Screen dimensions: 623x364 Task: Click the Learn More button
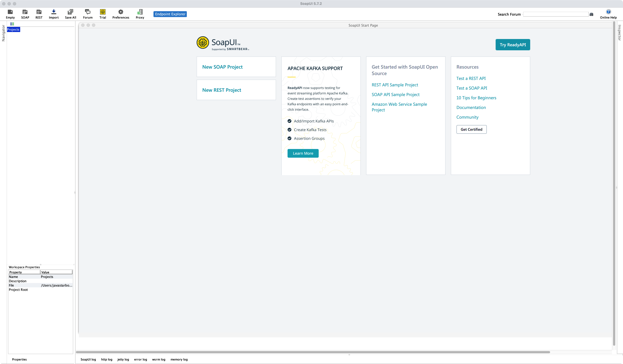click(x=303, y=153)
